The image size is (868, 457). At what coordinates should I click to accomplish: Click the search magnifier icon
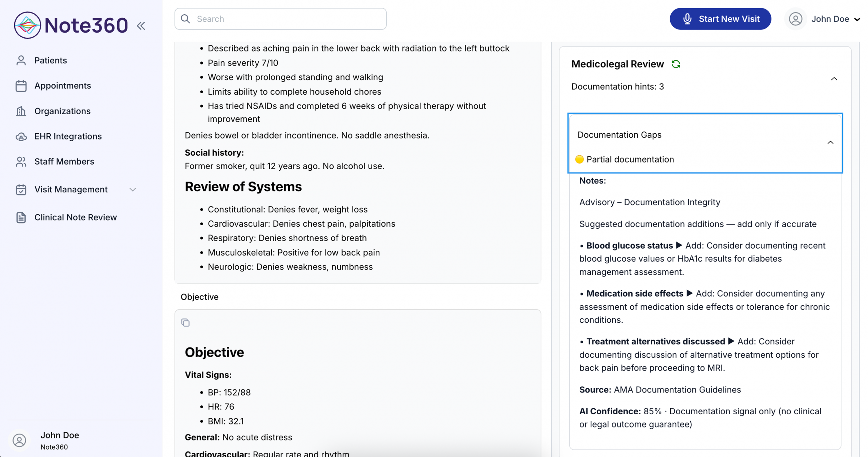tap(185, 19)
